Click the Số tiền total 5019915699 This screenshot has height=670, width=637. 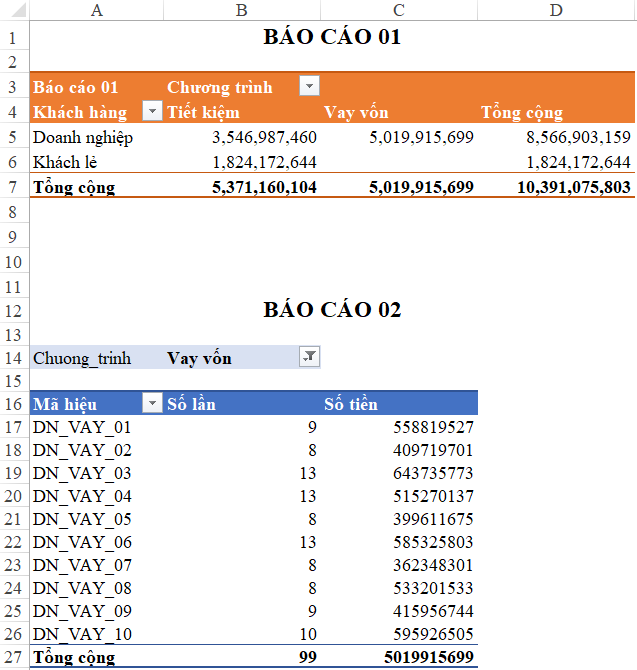(x=429, y=657)
